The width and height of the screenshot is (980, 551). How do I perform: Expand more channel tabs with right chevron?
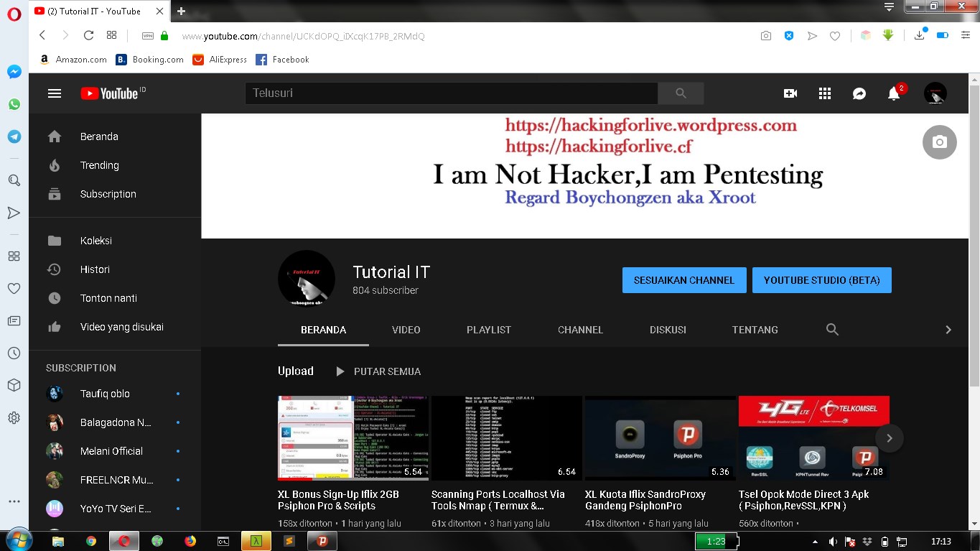948,330
